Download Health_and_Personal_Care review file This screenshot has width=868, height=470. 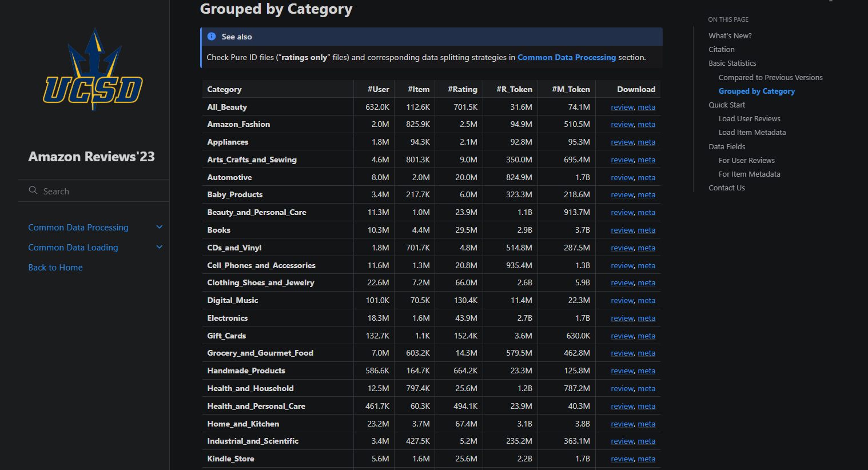click(x=622, y=406)
